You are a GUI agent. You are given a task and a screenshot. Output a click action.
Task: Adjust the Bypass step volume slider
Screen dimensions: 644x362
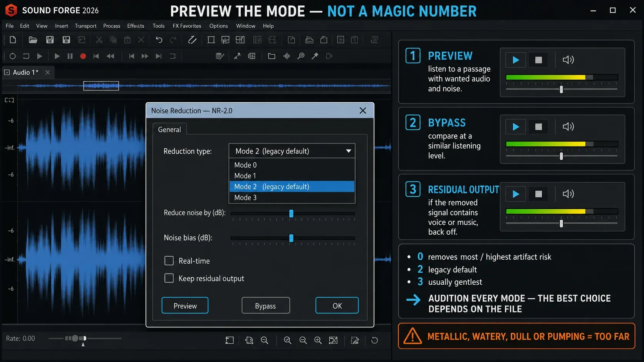[561, 156]
